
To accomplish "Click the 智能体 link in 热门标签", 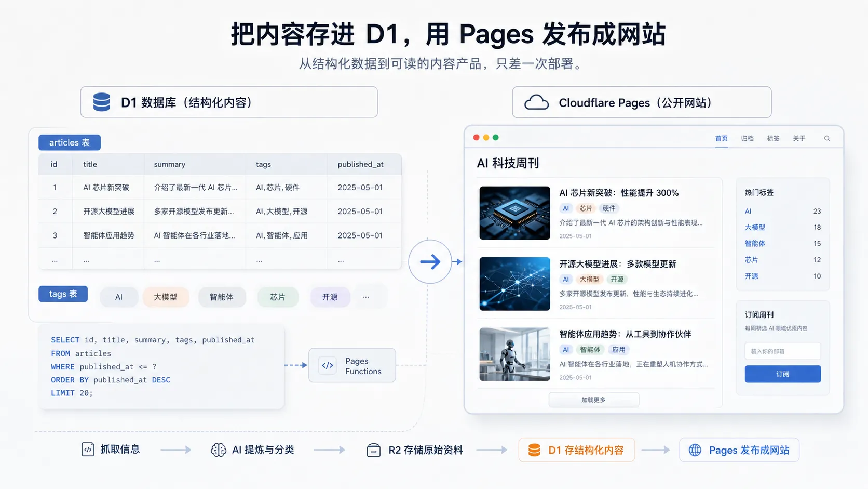I will click(x=755, y=244).
